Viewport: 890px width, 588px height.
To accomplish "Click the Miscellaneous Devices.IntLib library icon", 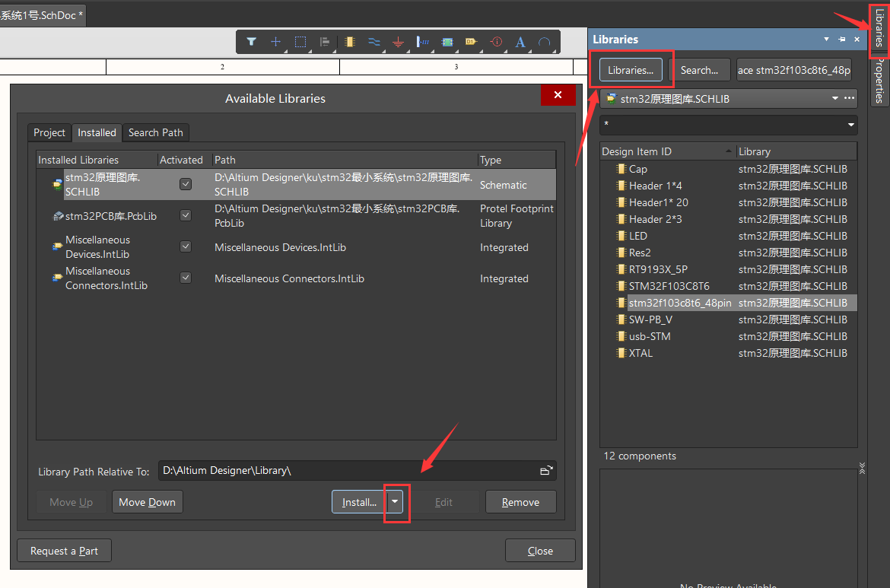I will 58,246.
